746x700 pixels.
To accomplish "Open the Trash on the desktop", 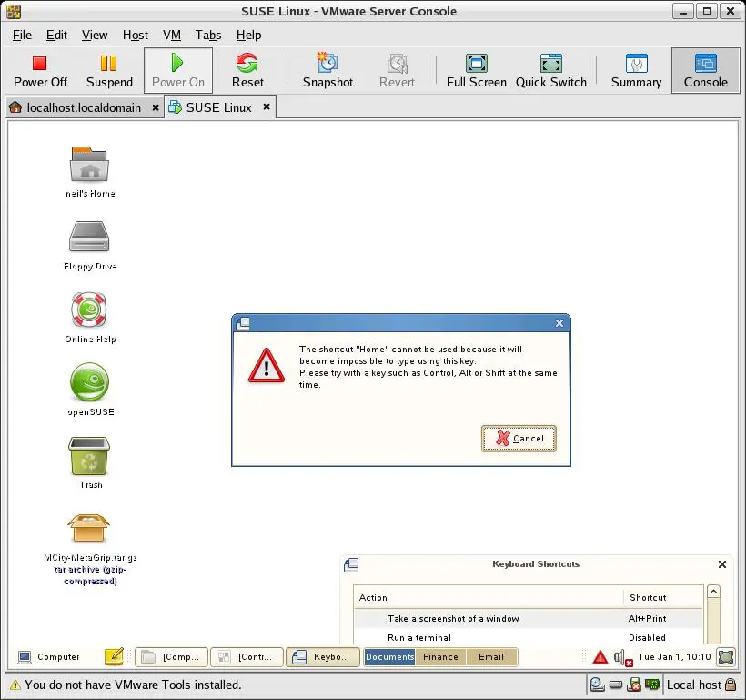I will (x=89, y=457).
